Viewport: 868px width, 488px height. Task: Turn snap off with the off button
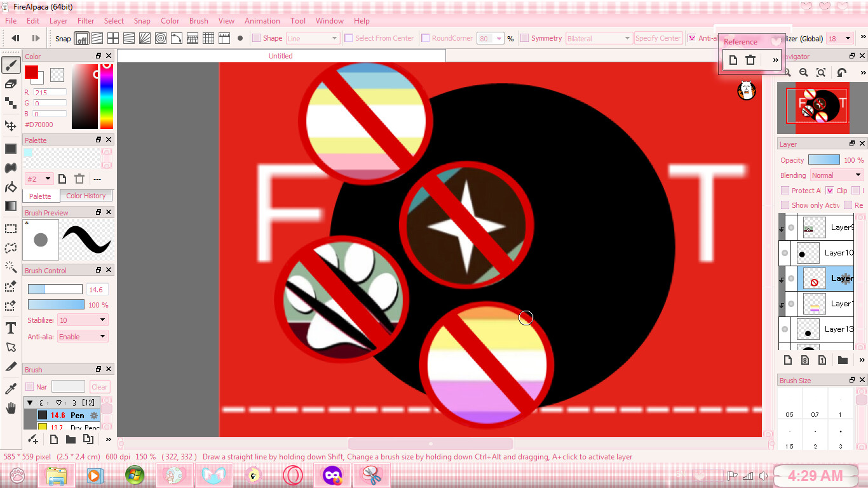(81, 39)
